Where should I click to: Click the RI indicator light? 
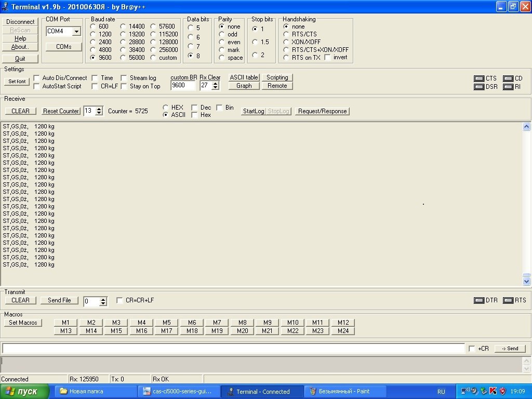[x=508, y=87]
